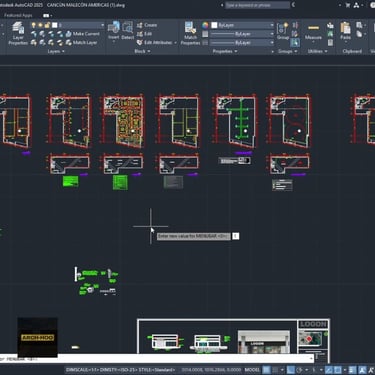Open the object color ByLayer swatch
This screenshot has width=375, height=375.
point(242,25)
